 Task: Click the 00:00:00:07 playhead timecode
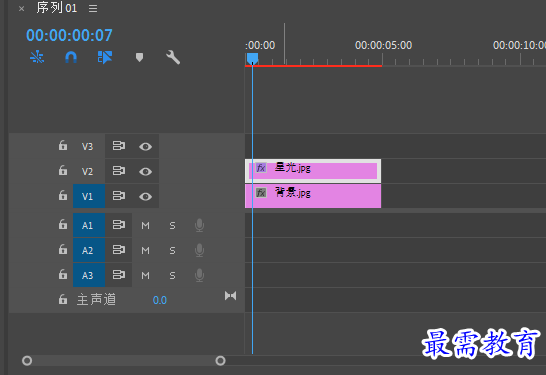69,35
